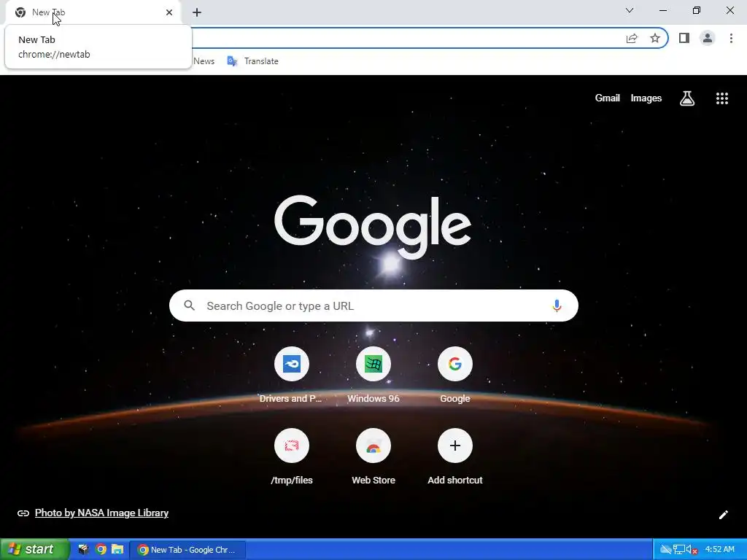Click the link icon beside photo credit
Viewport: 747px width, 560px height.
[23, 513]
